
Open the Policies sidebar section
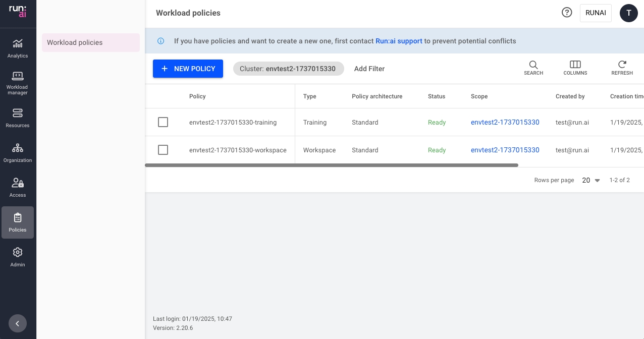click(18, 222)
